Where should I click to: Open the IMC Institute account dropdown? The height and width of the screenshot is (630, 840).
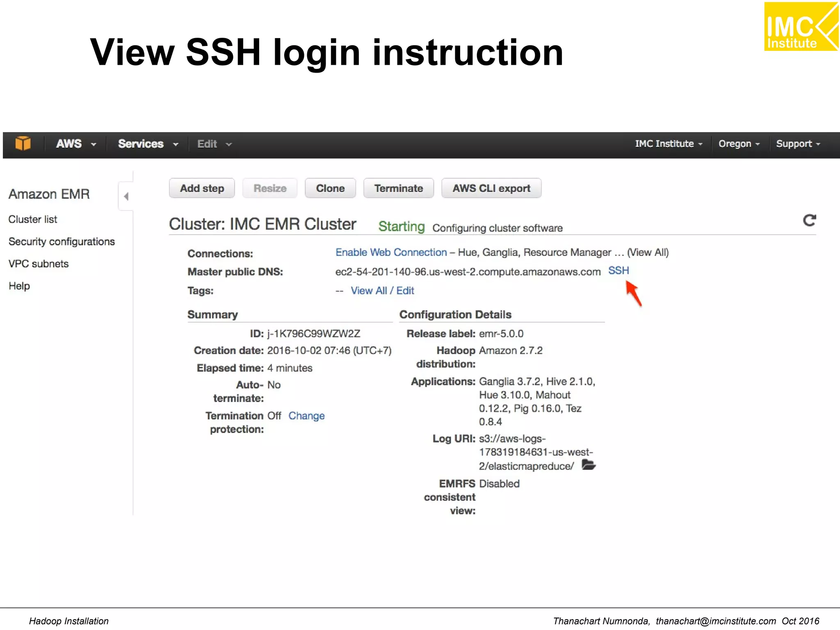tap(669, 144)
